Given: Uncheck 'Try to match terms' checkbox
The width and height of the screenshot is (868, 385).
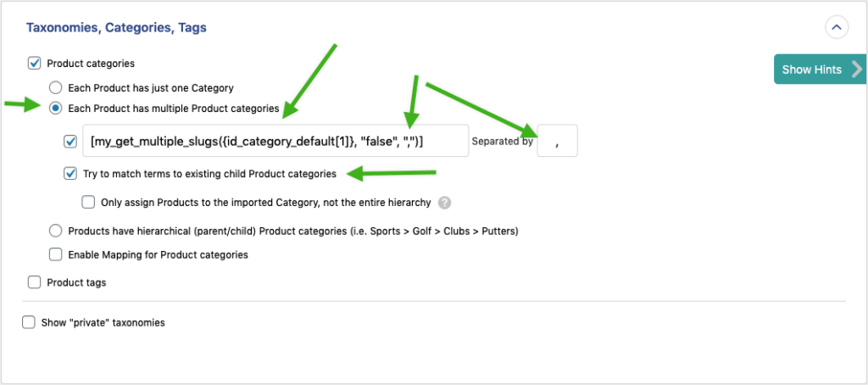Looking at the screenshot, I should point(70,174).
